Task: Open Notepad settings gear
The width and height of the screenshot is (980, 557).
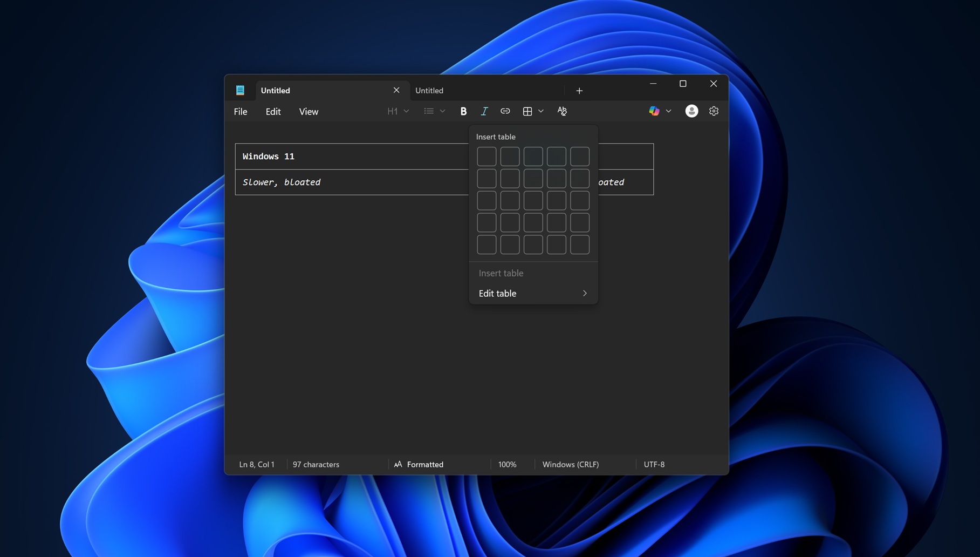Action: [714, 111]
